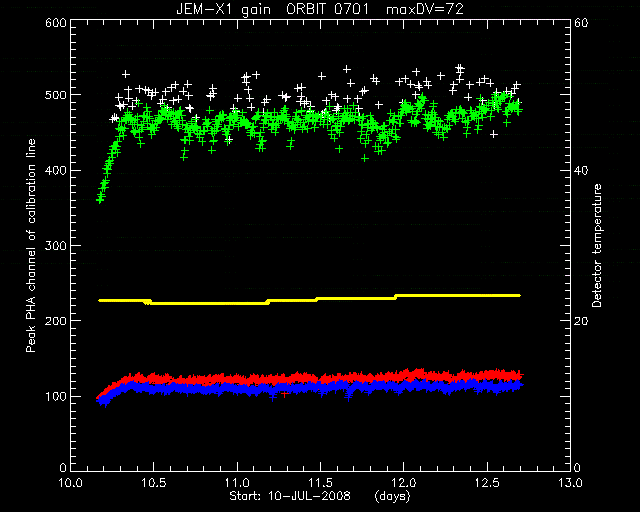This screenshot has height=512, width=640.
Task: Click the 12.0 label on x axis
Action: point(404,483)
